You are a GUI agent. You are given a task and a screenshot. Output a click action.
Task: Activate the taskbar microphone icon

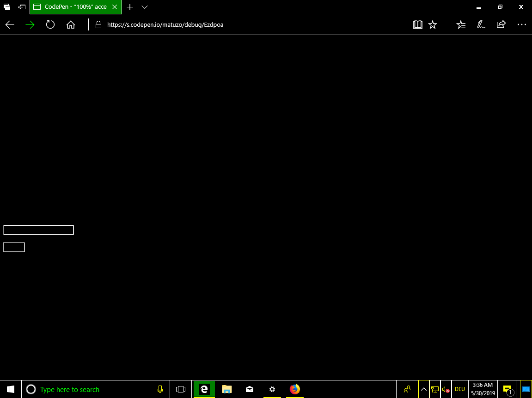pyautogui.click(x=160, y=389)
